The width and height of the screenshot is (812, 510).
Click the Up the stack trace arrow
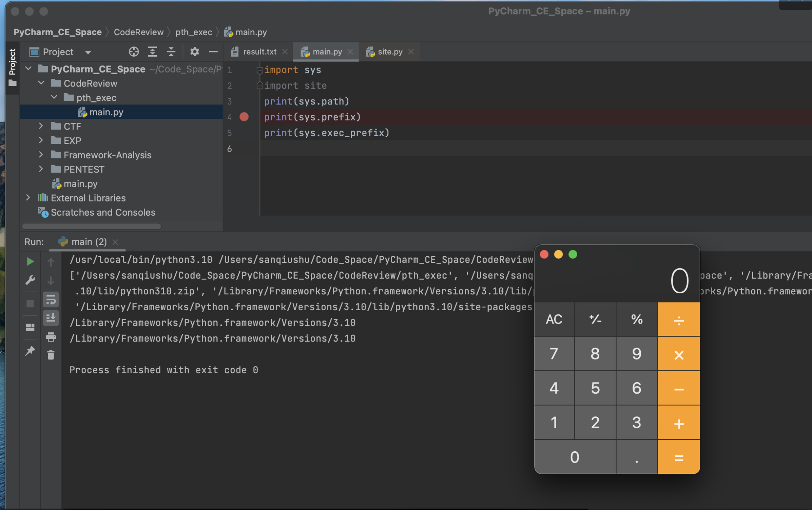click(x=51, y=262)
